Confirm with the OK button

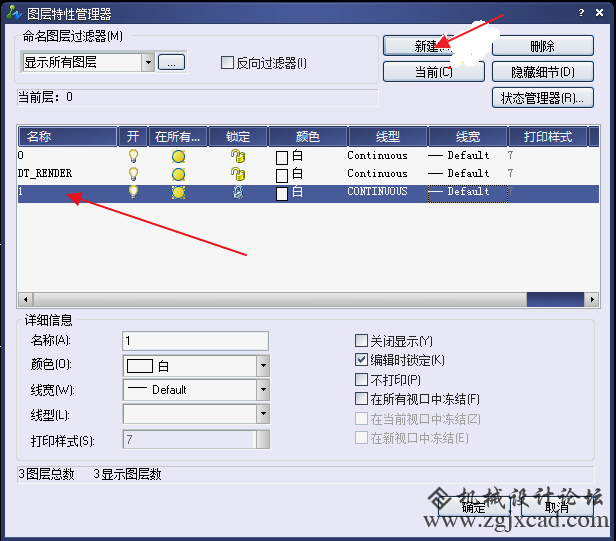pos(474,507)
